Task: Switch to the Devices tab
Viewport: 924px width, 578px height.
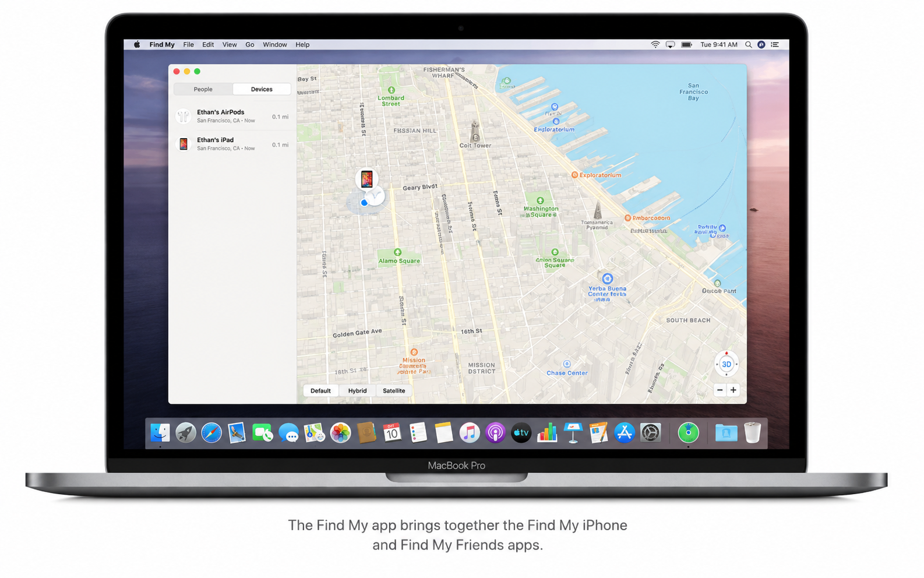Action: [262, 89]
